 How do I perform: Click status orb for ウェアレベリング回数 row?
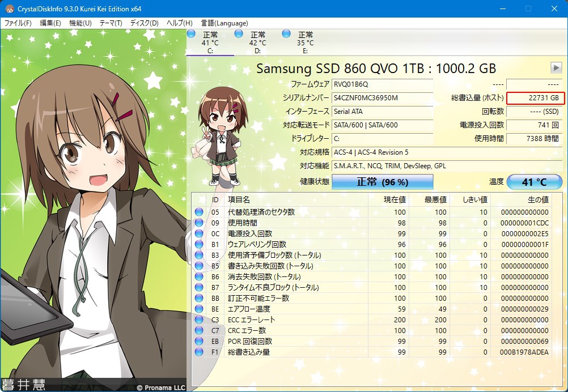199,244
